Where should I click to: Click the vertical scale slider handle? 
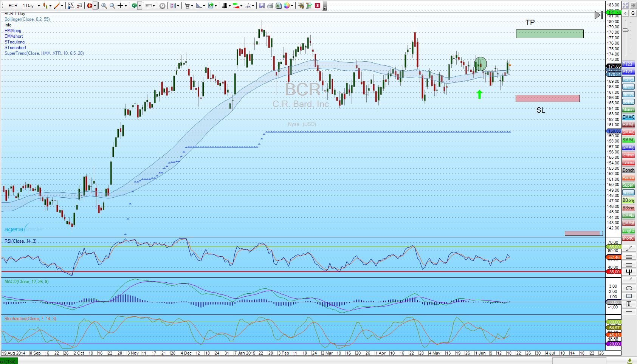tap(626, 30)
